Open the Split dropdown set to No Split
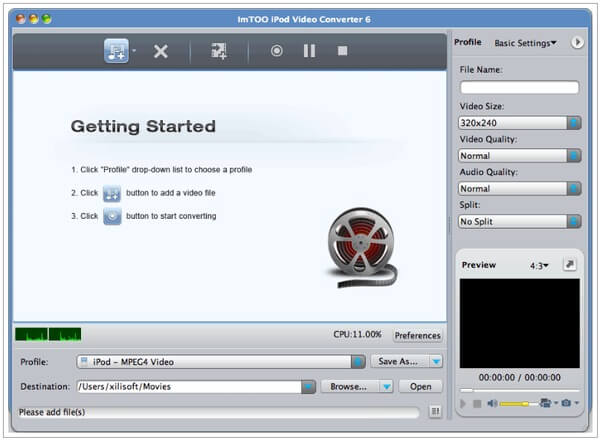The width and height of the screenshot is (600, 440). tap(519, 222)
